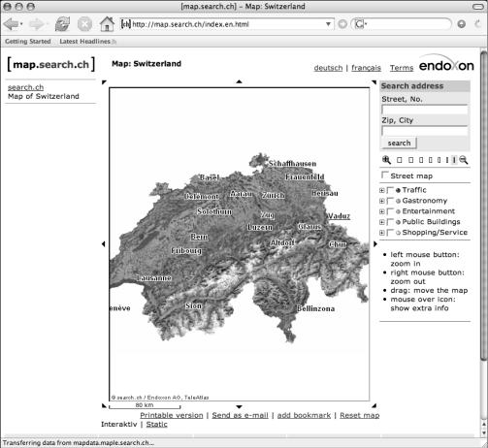The image size is (488, 448).
Task: Pan the map west with the left arrow
Action: pyautogui.click(x=104, y=244)
